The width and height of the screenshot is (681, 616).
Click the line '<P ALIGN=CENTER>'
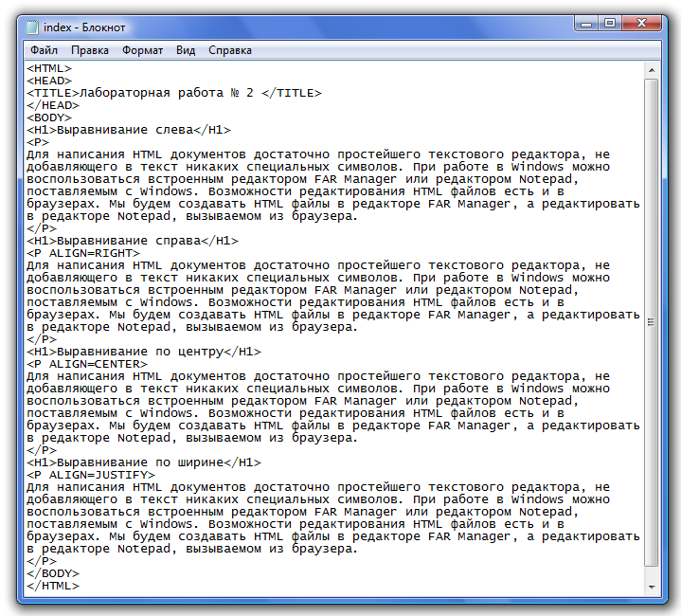coord(87,364)
